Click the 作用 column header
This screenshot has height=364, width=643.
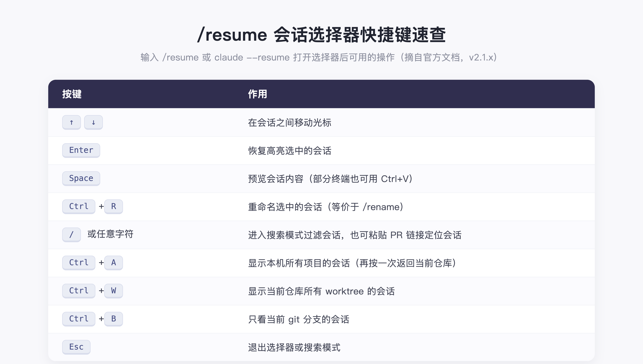[257, 94]
